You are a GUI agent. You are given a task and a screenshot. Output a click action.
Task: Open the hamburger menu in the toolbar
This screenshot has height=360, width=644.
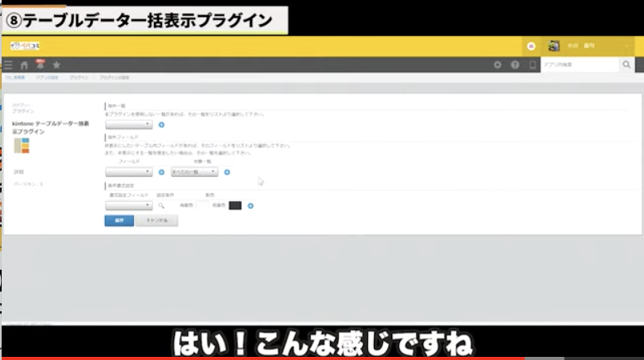tap(8, 64)
